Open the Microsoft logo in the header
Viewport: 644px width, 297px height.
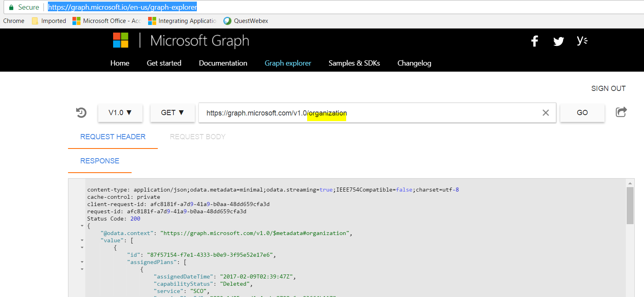pos(121,40)
